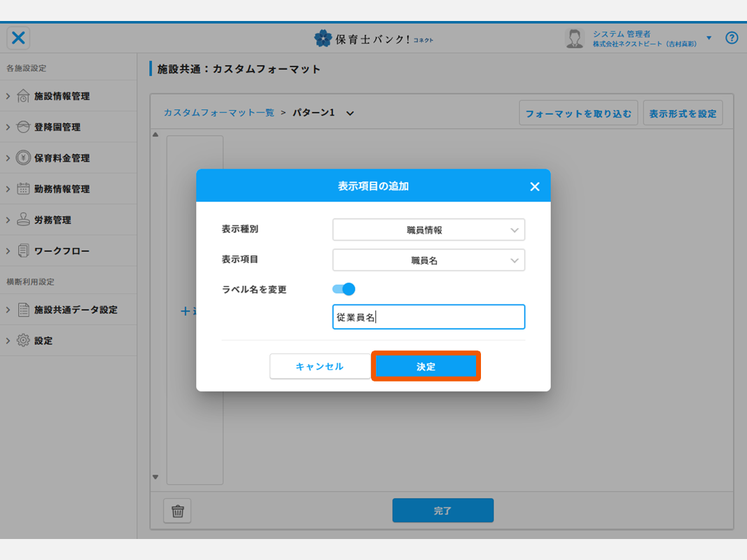Screen dimensions: 747x560
Task: Click the label name text field
Action: point(428,317)
